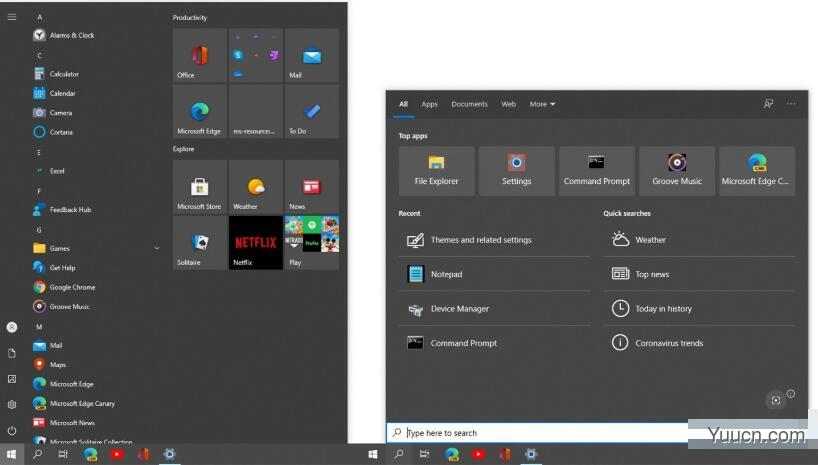Open the Weather tile in Explore

tap(256, 186)
